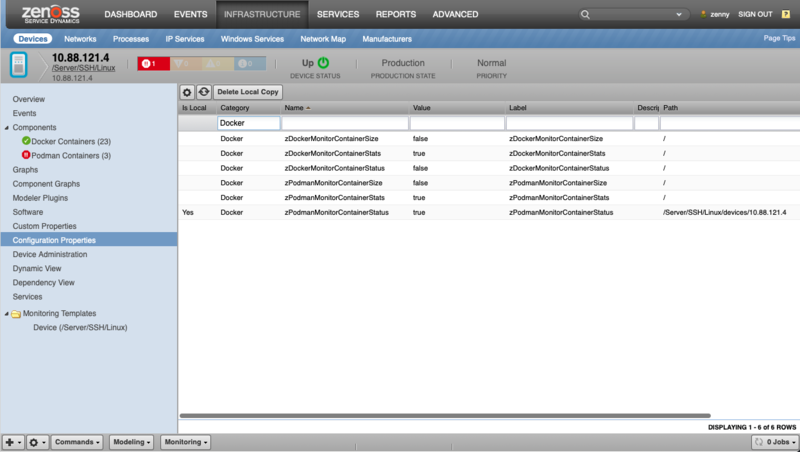Click the Monitoring Templates folder icon
The height and width of the screenshot is (452, 800).
pyautogui.click(x=16, y=314)
